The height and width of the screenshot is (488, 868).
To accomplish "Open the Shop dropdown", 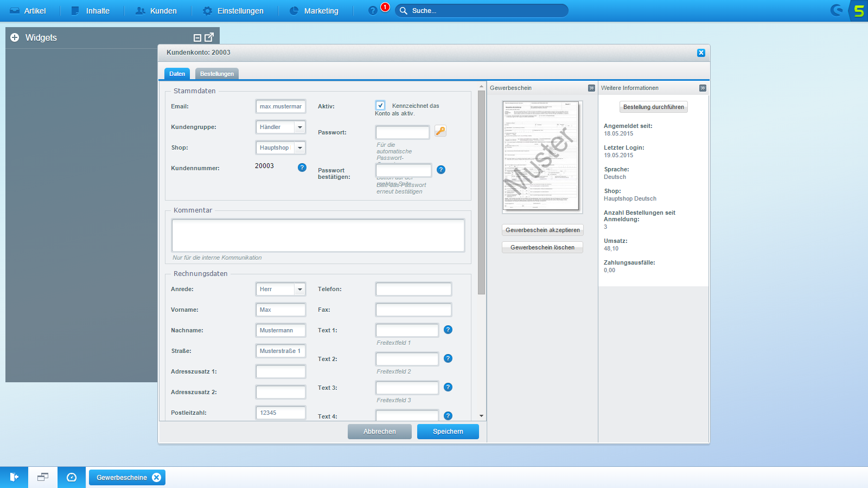I will [x=300, y=147].
